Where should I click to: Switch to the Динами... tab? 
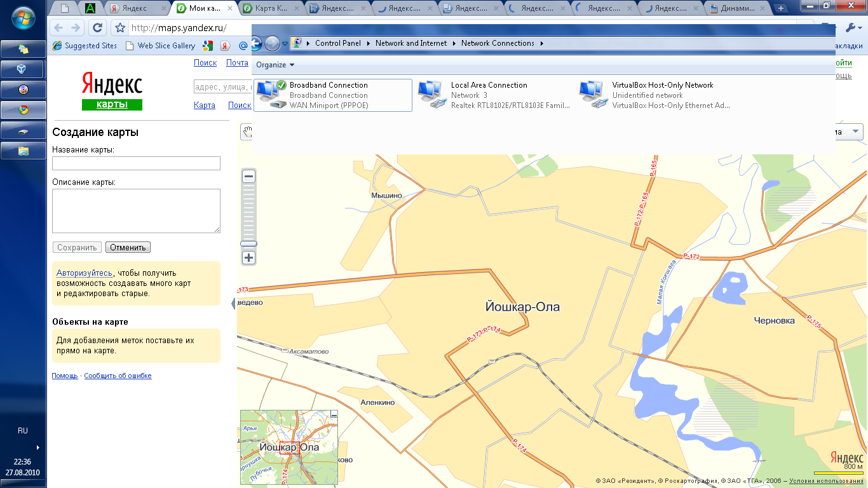point(738,8)
